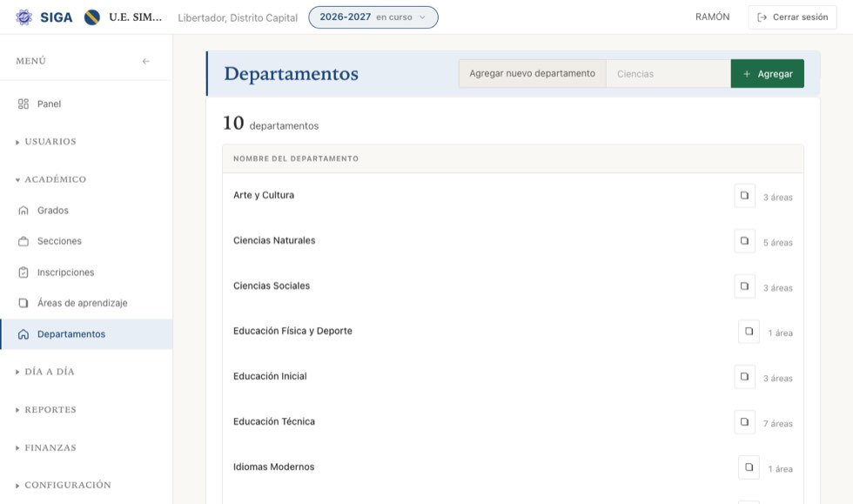Click the 'Idiomas Modernos' department name
This screenshot has width=853, height=504.
[x=273, y=467]
